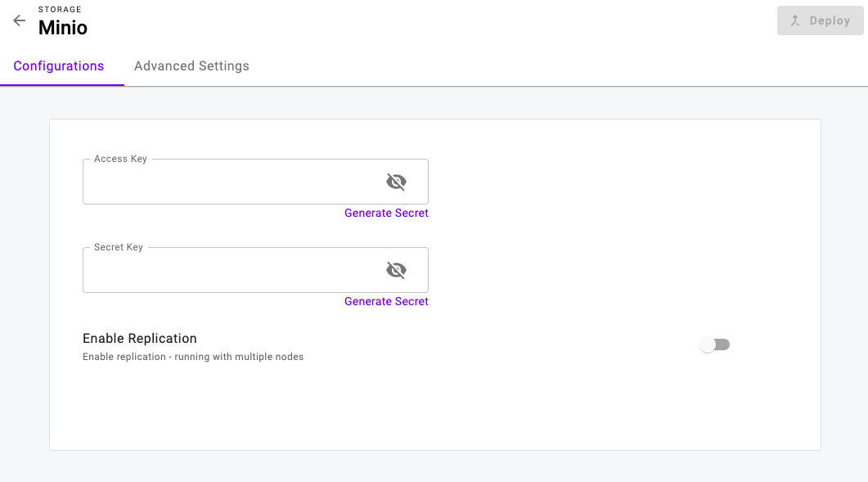Click the Secret Key field label
Image resolution: width=868 pixels, height=482 pixels.
(119, 247)
